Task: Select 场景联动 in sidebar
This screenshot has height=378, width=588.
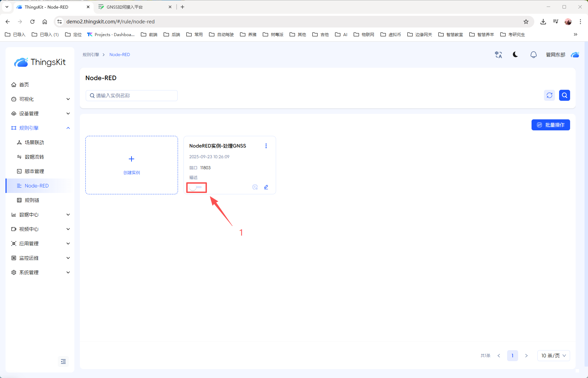Action: [x=34, y=142]
